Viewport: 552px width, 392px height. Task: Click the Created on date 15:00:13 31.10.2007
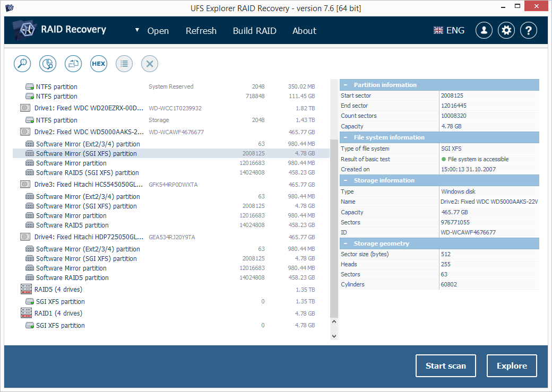pyautogui.click(x=468, y=169)
